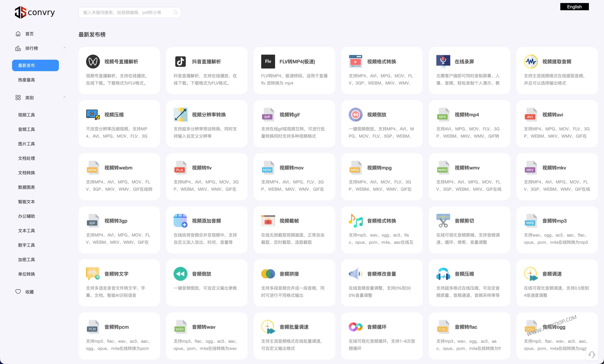Open the 视频转gif GIF icon
This screenshot has height=364, width=604.
[x=268, y=114]
